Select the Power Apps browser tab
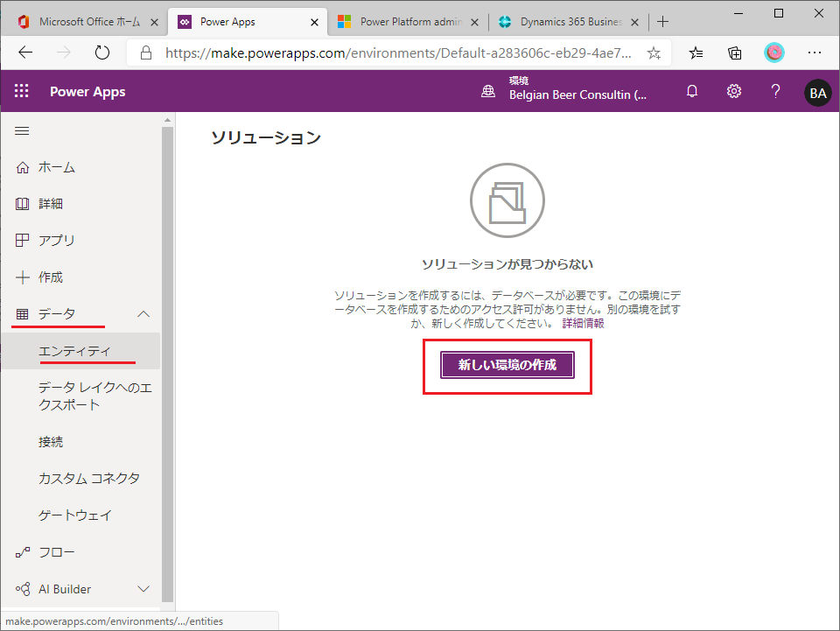This screenshot has width=840, height=631. pyautogui.click(x=247, y=22)
